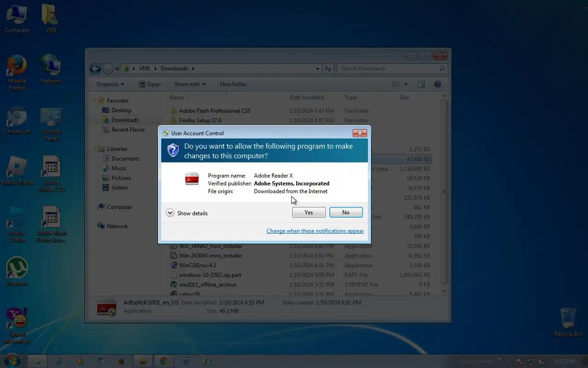Click Open in the Downloads toolbar
The height and width of the screenshot is (368, 588).
pos(150,84)
